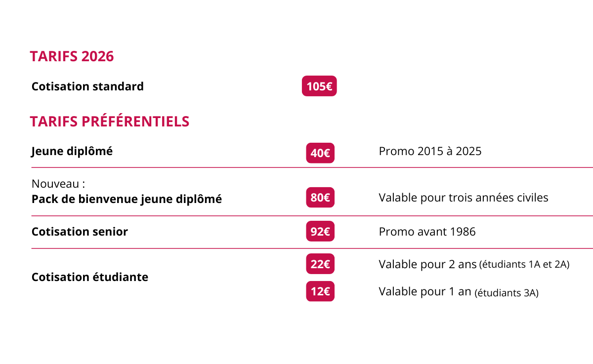Click 'Valable pour trois années civiles' text
Image resolution: width=593 pixels, height=364 pixels.
click(x=464, y=198)
